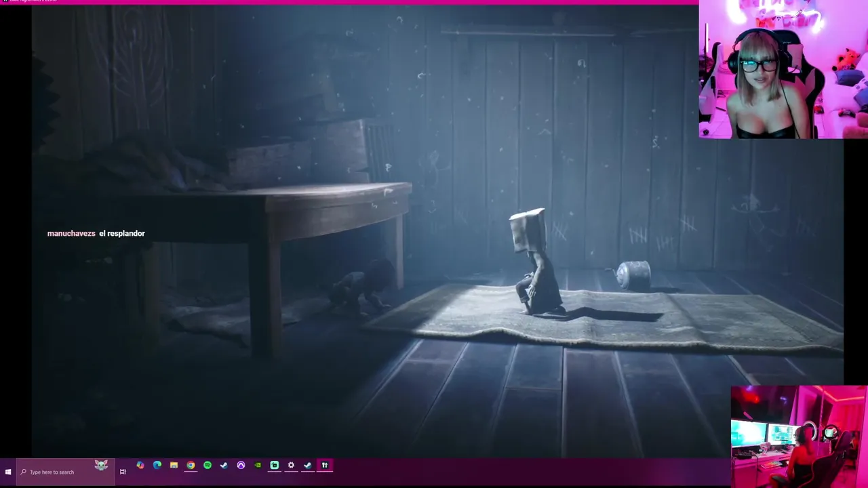868x488 pixels.
Task: Open Settings gear in the taskbar
Action: 291,466
